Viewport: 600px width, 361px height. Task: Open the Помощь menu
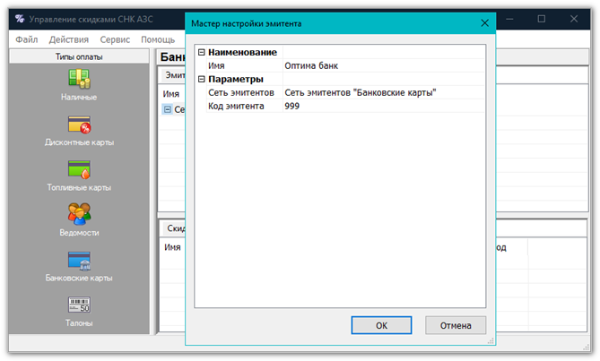tap(158, 39)
